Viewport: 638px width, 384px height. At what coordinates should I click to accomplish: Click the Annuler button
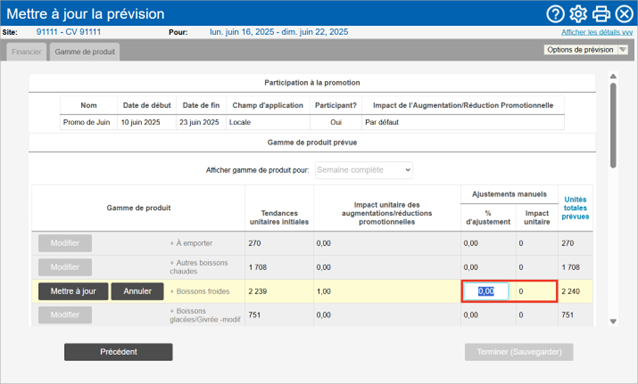[x=138, y=291]
